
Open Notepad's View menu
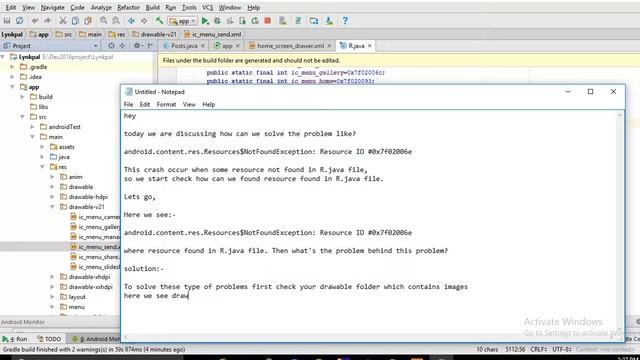click(x=189, y=104)
